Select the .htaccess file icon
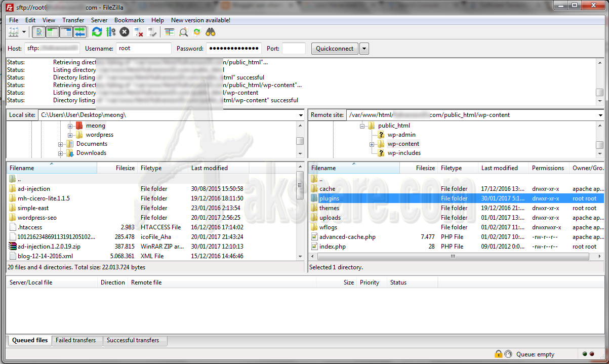609x364 pixels. (13, 227)
